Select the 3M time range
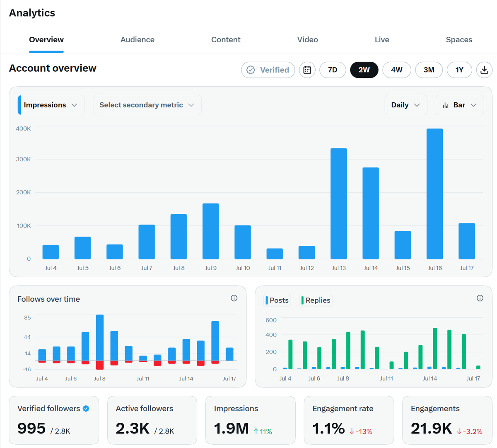 429,70
